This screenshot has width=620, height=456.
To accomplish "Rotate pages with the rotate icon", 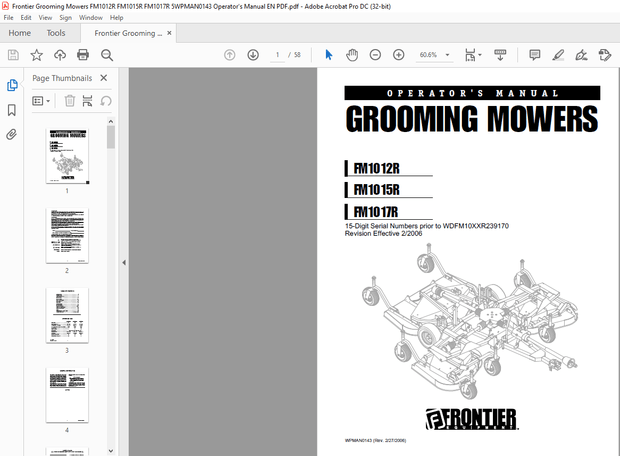I will tap(106, 101).
